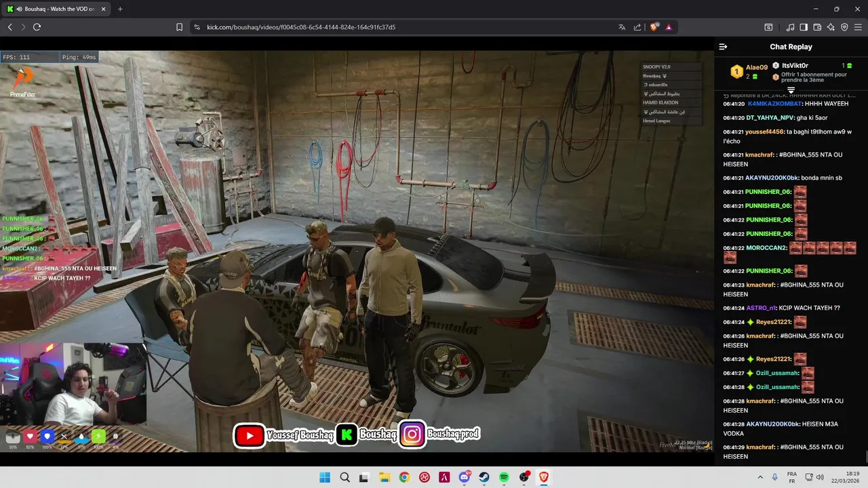Select the 'Boushaq - Watch the VOD' browser tab

pos(57,9)
